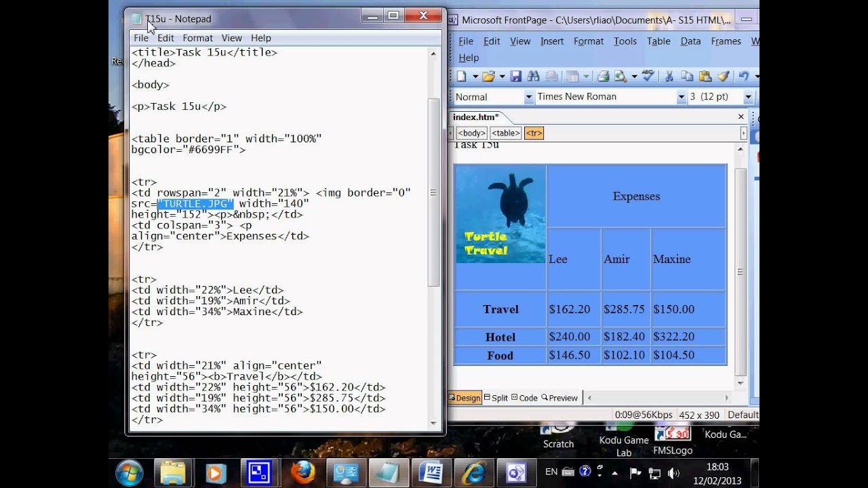Select the index.htm* document tab
Screen dimensions: 868x488
[x=475, y=117]
